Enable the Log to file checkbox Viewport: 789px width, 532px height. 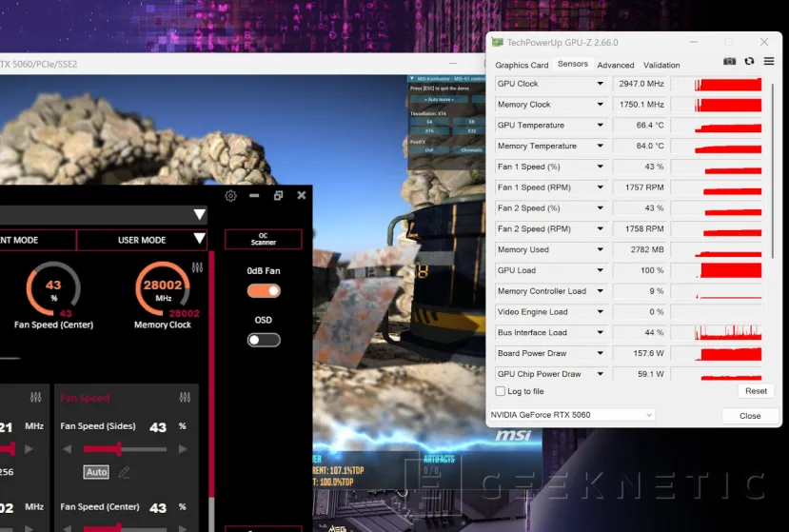(501, 391)
